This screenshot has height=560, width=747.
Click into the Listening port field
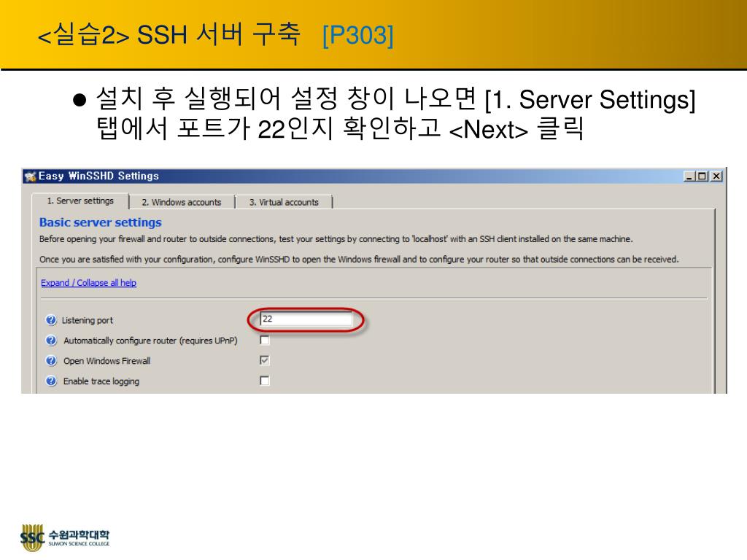pyautogui.click(x=306, y=319)
